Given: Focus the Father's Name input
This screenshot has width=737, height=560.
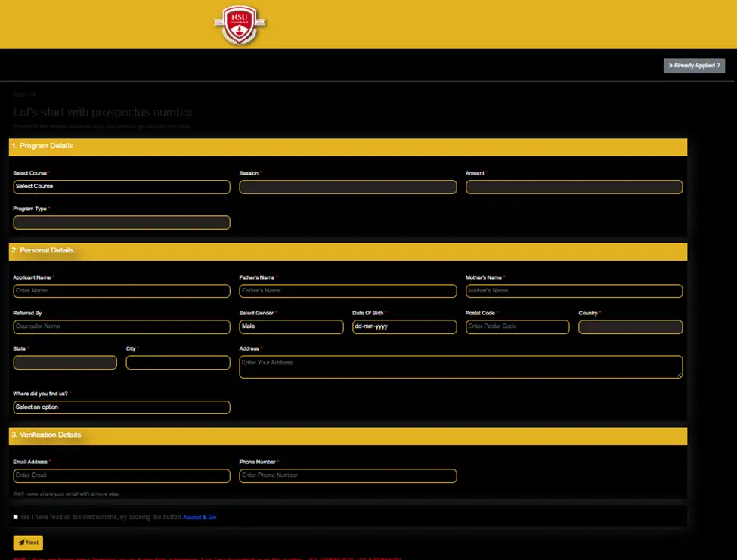Looking at the screenshot, I should 348,291.
